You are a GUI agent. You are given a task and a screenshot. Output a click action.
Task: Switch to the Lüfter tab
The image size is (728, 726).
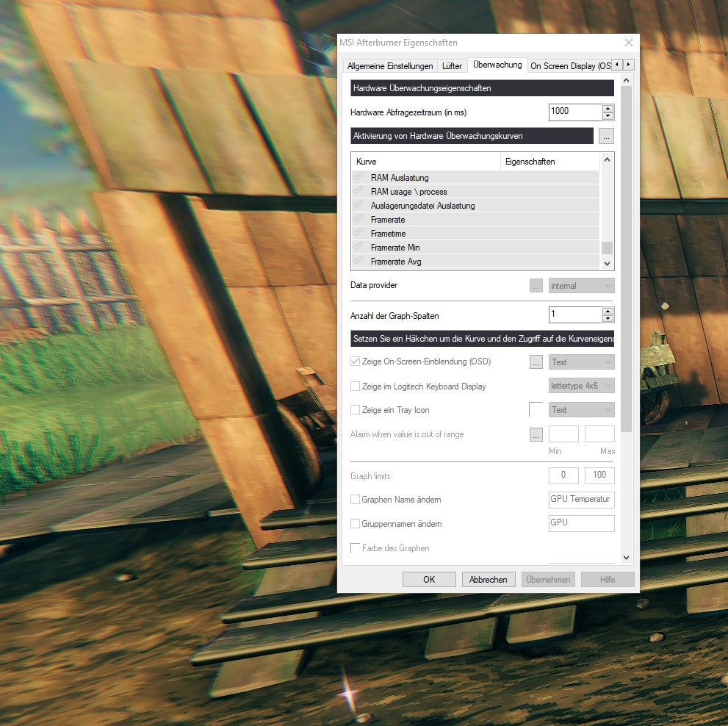click(452, 66)
